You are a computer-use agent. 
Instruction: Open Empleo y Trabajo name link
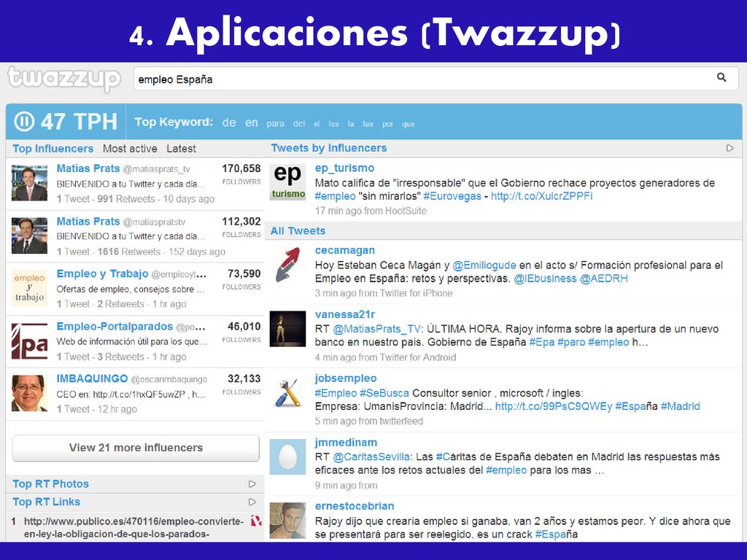(102, 274)
